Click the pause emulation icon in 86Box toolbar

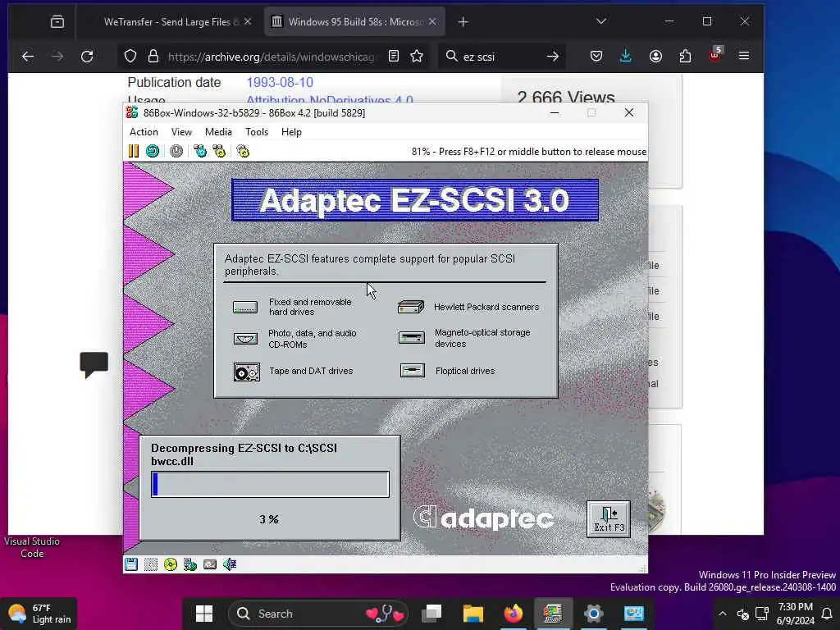[134, 151]
